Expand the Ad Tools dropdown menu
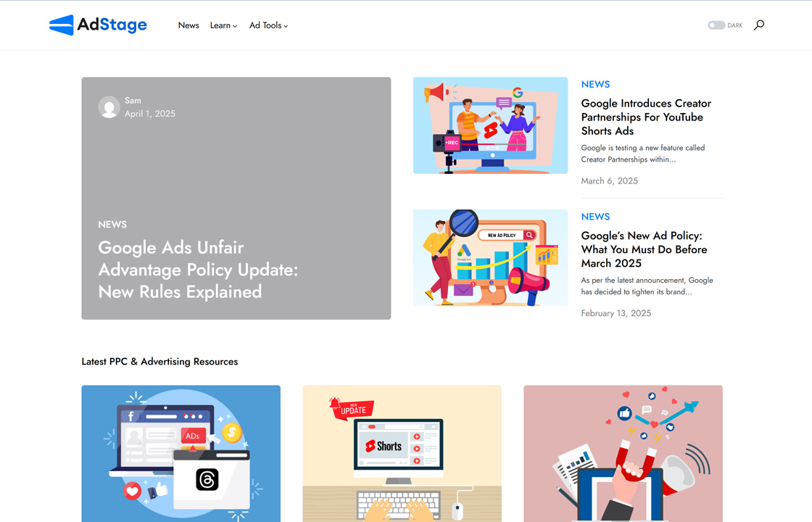This screenshot has height=522, width=812. 268,25
